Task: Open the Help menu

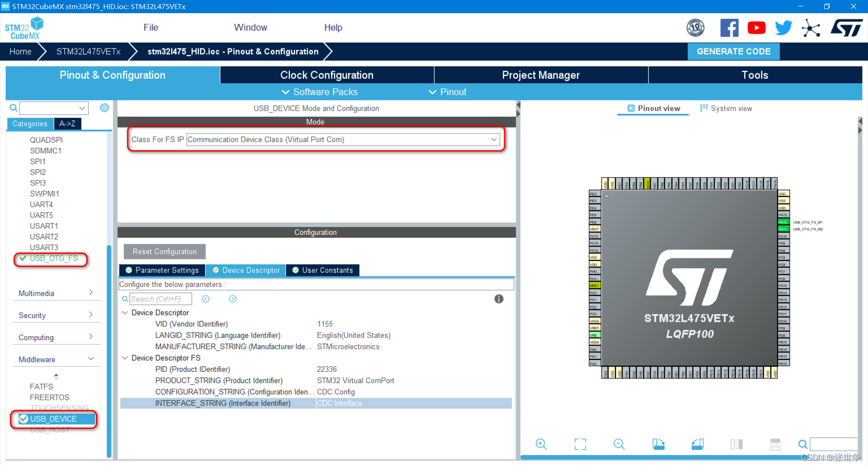Action: pyautogui.click(x=333, y=28)
